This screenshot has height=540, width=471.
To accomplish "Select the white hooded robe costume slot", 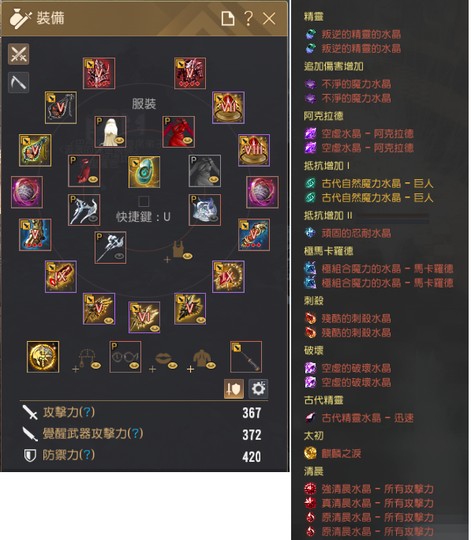I will point(110,132).
